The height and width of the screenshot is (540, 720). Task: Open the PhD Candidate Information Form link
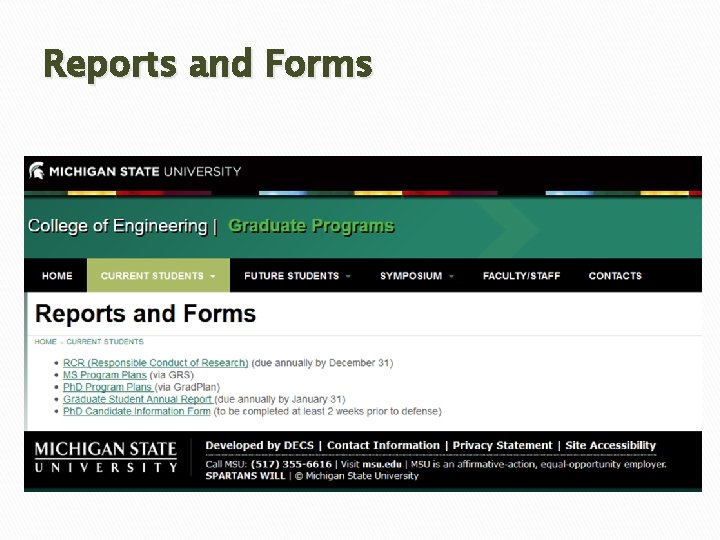pos(137,411)
